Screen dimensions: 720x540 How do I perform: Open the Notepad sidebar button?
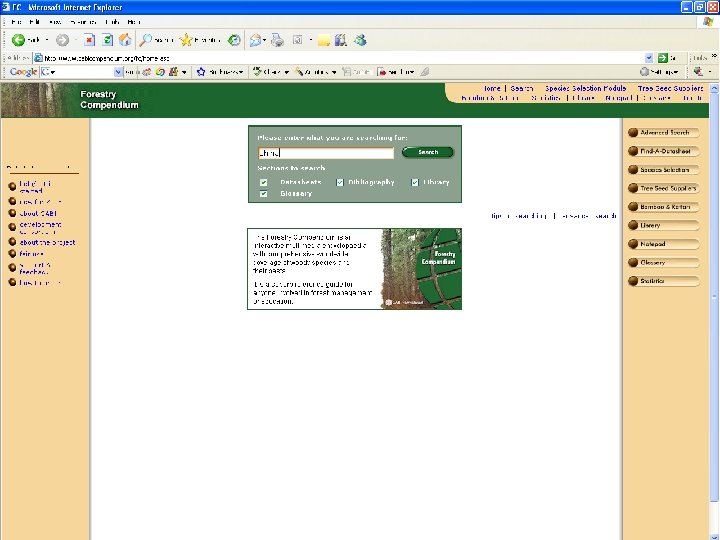[664, 244]
